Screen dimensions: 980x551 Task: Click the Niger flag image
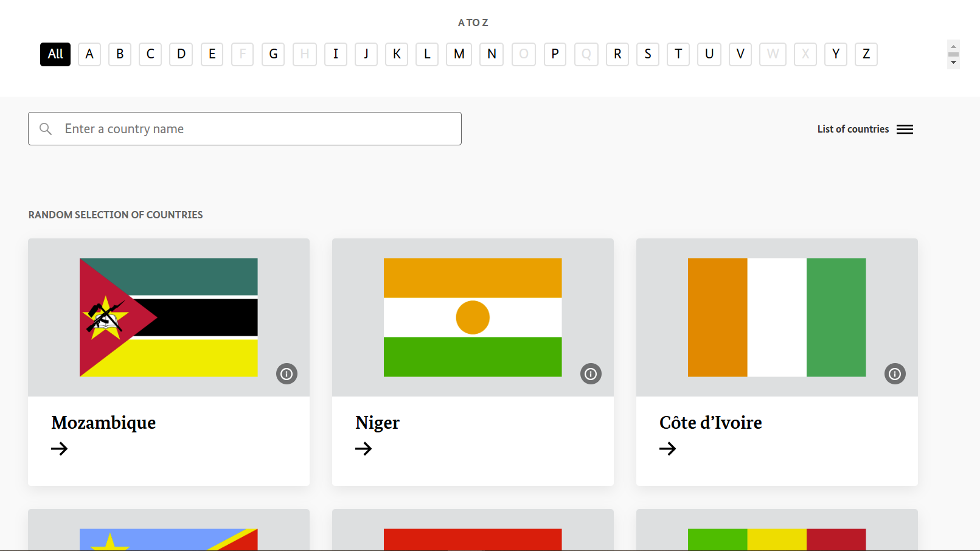point(473,317)
